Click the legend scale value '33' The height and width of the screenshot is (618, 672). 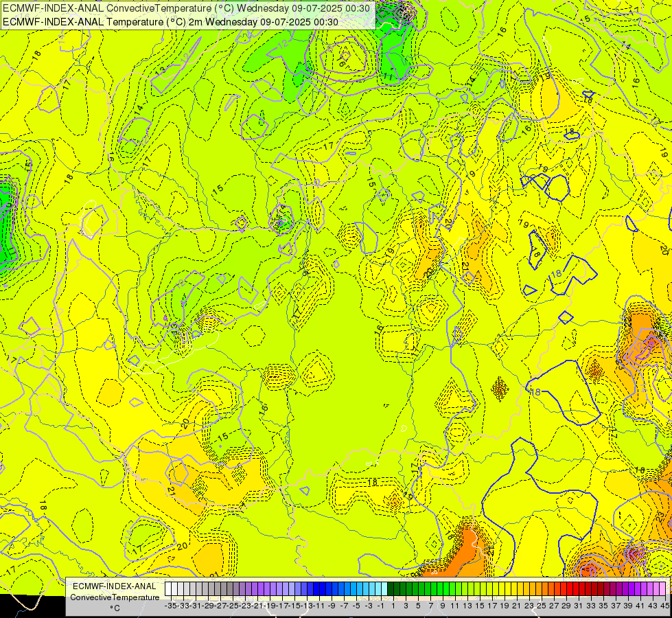tap(591, 606)
